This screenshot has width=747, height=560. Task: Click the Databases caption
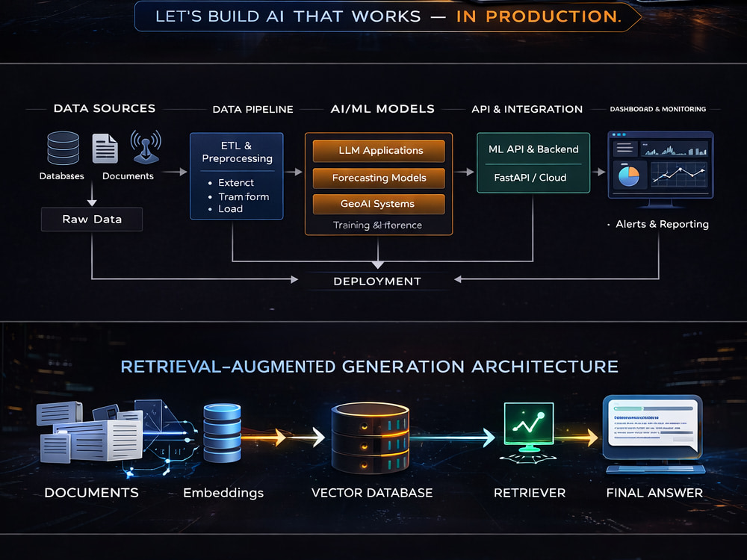pyautogui.click(x=61, y=176)
